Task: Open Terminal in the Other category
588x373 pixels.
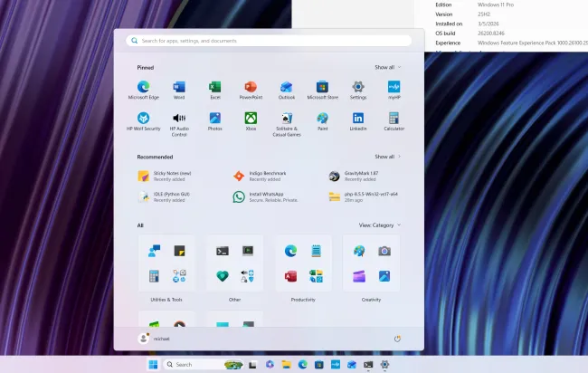Action: (x=223, y=251)
